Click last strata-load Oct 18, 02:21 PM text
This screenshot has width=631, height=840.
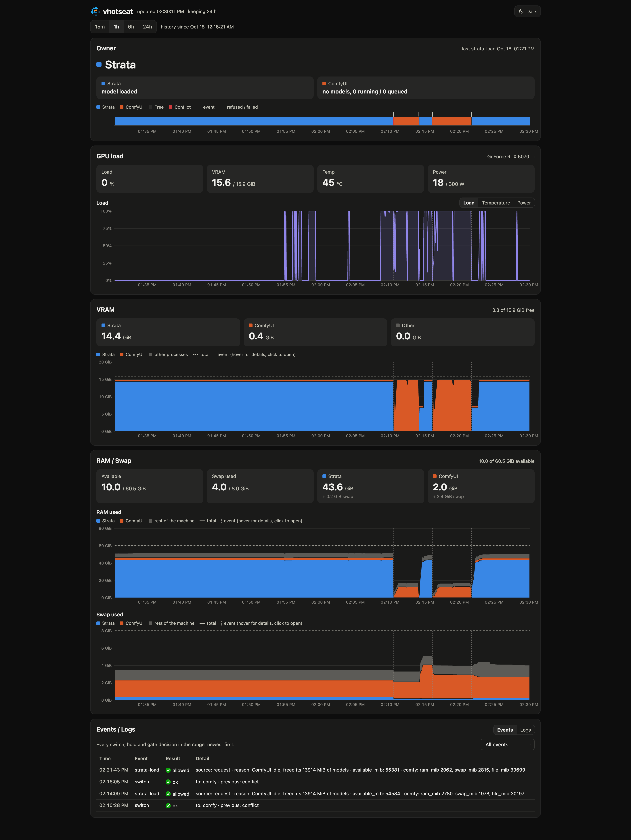coord(498,49)
